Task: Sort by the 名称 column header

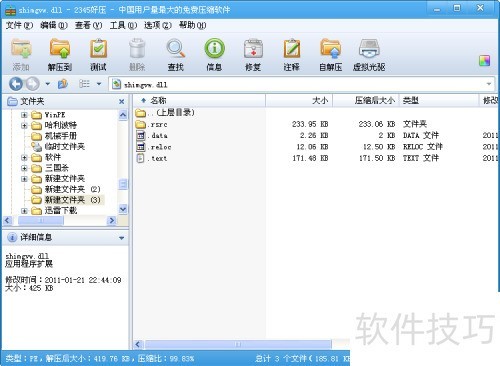Action: 199,100
